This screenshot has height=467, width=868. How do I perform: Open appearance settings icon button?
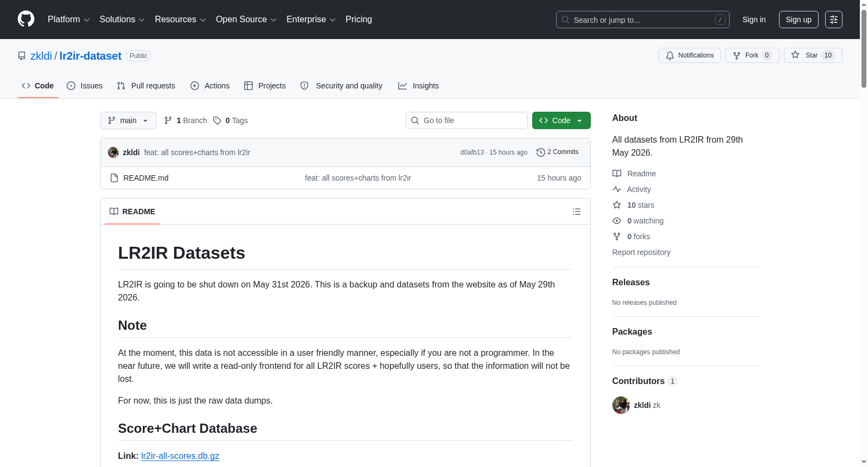click(834, 20)
